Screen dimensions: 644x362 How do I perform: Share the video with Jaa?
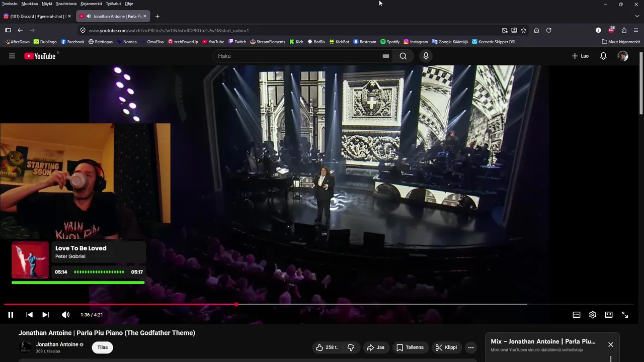click(375, 347)
